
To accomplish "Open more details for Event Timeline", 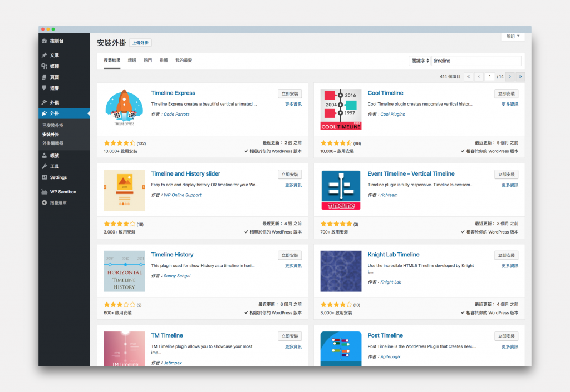I will (510, 185).
